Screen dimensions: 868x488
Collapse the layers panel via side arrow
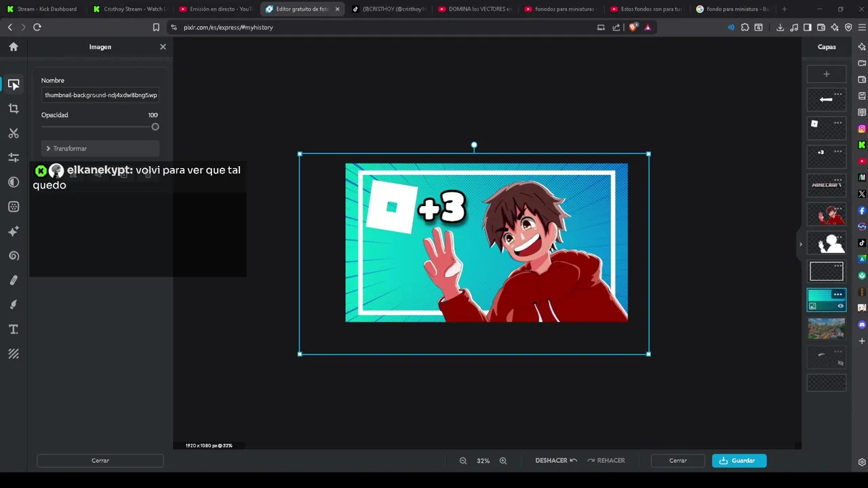coord(800,244)
